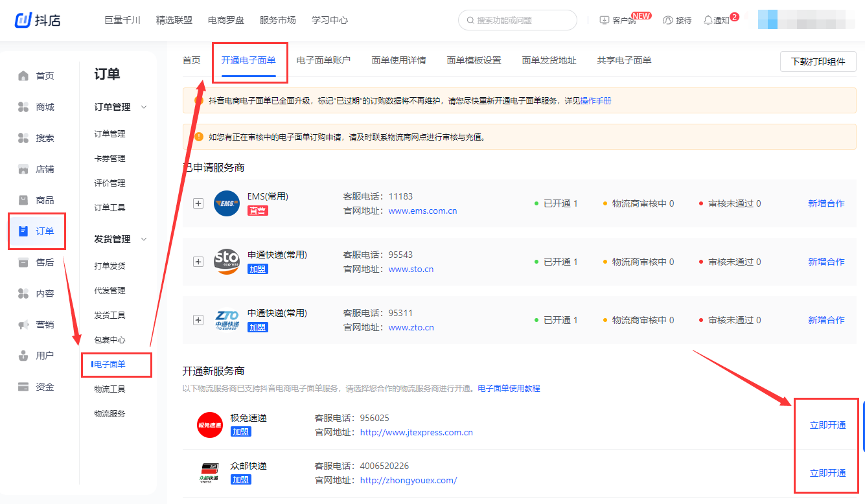
Task: Open 资金 card sidebar icon
Action: [x=23, y=387]
